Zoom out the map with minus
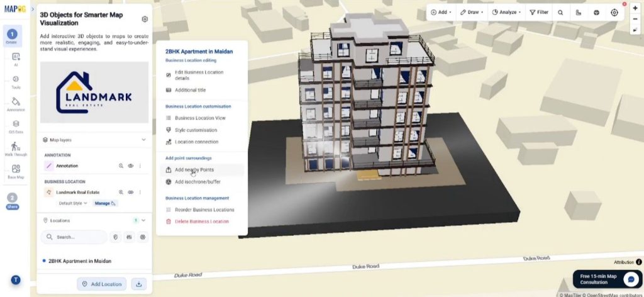This screenshot has width=644, height=297. pos(635,19)
